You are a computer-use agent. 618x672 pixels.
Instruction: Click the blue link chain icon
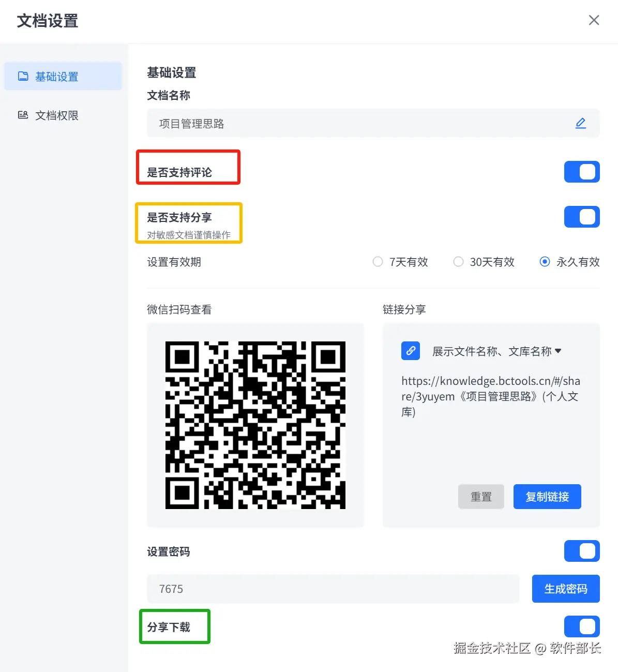pyautogui.click(x=411, y=351)
